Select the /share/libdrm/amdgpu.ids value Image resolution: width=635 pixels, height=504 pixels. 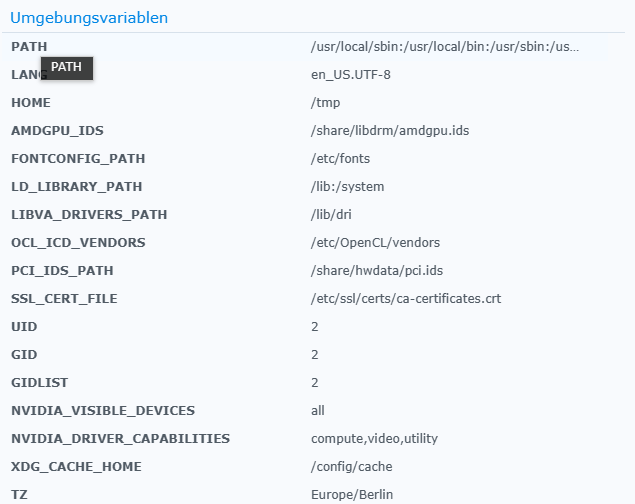[x=390, y=130]
